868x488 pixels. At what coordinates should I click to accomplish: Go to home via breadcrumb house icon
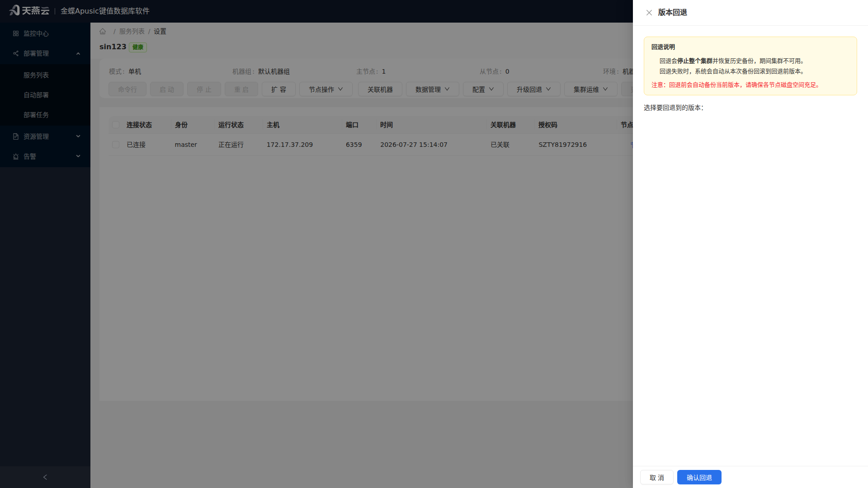coord(103,31)
